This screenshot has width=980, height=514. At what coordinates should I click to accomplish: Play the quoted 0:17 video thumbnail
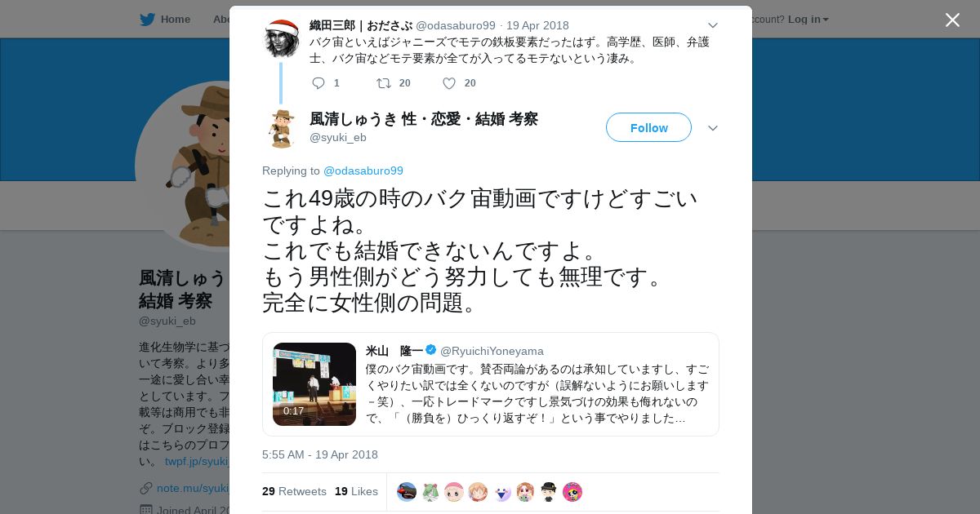[x=314, y=384]
